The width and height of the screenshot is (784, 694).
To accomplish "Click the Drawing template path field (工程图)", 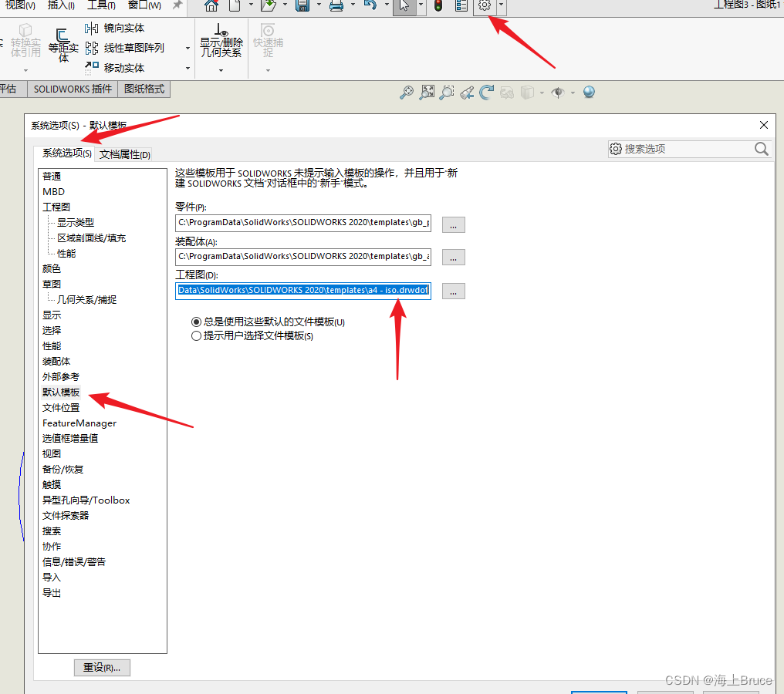I will click(303, 291).
